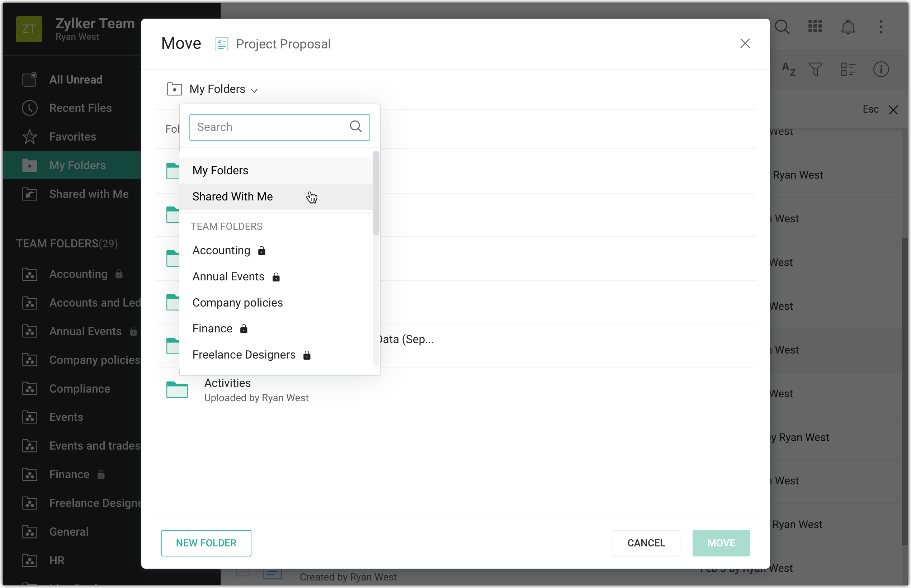Open the apps grid icon in the header
911x588 pixels.
[x=815, y=27]
